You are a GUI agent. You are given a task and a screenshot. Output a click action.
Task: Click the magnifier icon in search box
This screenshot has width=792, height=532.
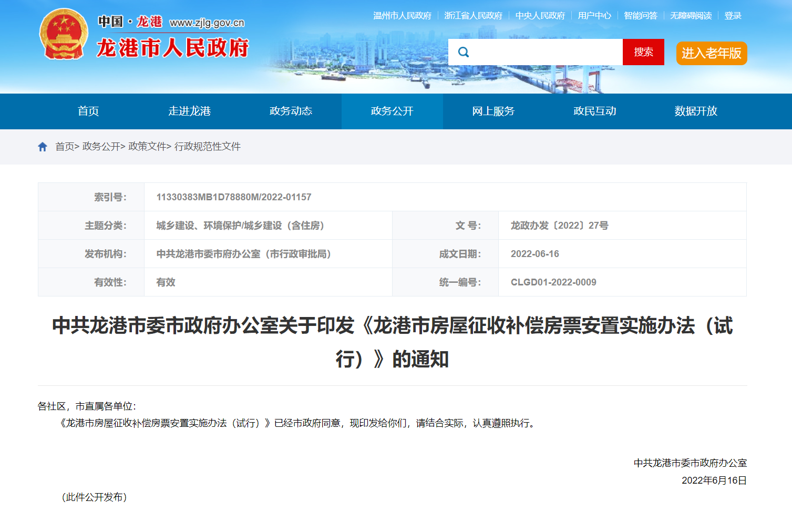click(x=464, y=52)
